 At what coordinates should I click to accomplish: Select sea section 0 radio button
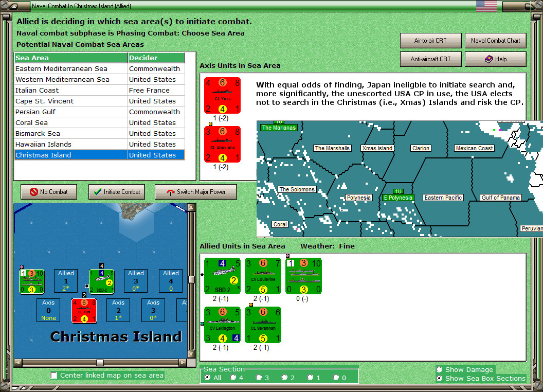click(336, 378)
